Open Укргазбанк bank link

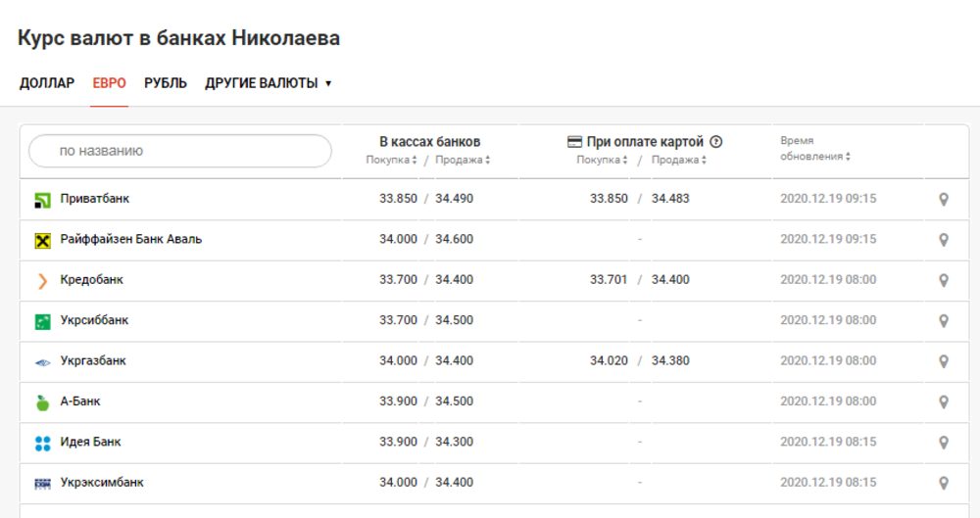(93, 361)
